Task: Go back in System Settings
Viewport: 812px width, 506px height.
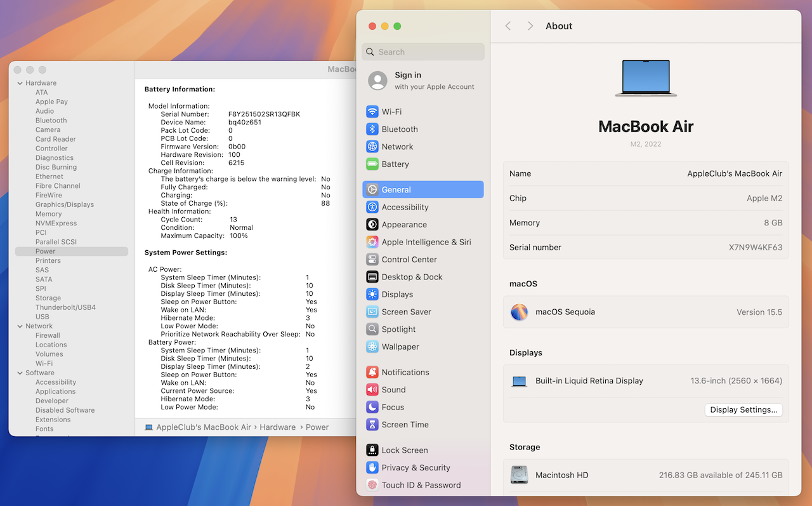Action: (x=507, y=26)
